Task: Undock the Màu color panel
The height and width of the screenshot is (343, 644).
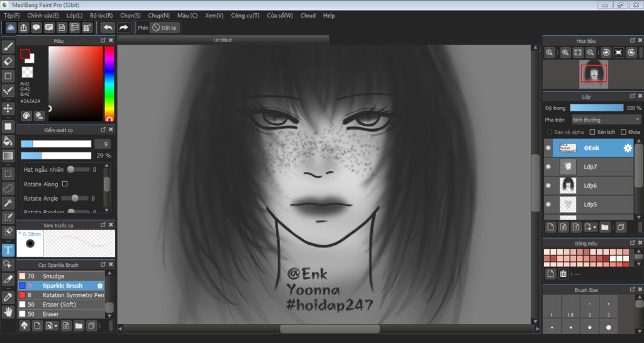Action: pyautogui.click(x=103, y=40)
